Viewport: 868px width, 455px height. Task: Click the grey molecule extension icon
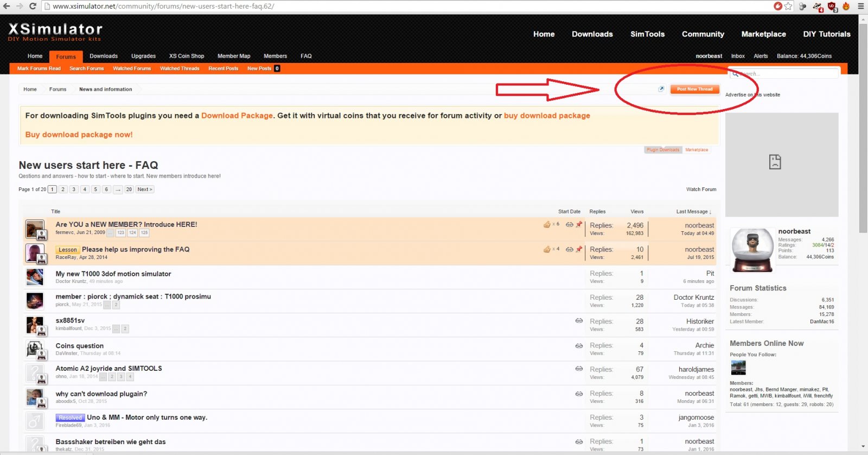coord(803,6)
